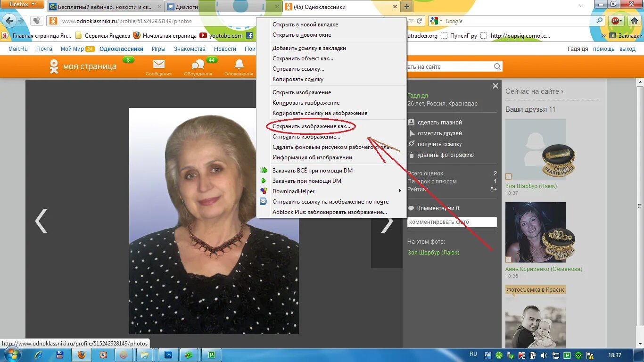The image size is (644, 362).
Task: Open rutracker.org bookmark
Action: tap(422, 35)
